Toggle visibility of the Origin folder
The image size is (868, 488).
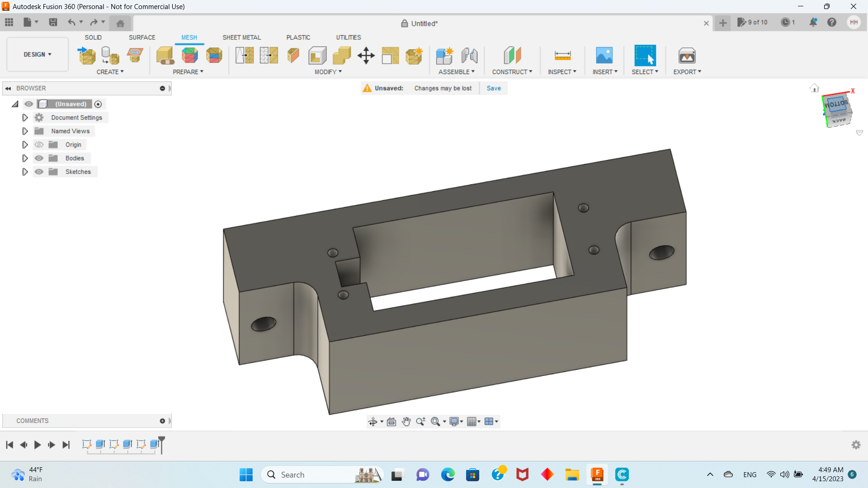point(39,145)
